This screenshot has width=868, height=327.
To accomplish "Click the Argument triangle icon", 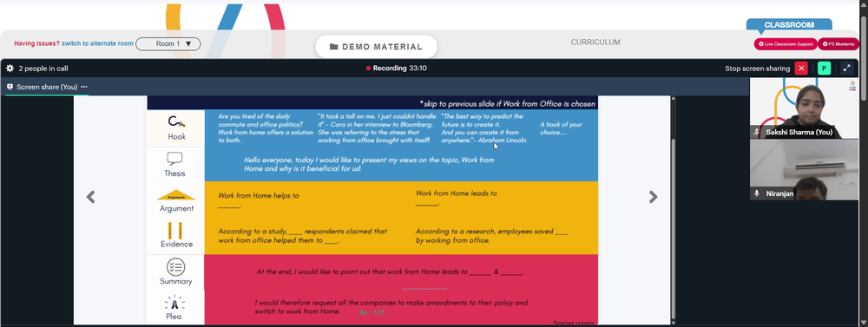I will (176, 195).
